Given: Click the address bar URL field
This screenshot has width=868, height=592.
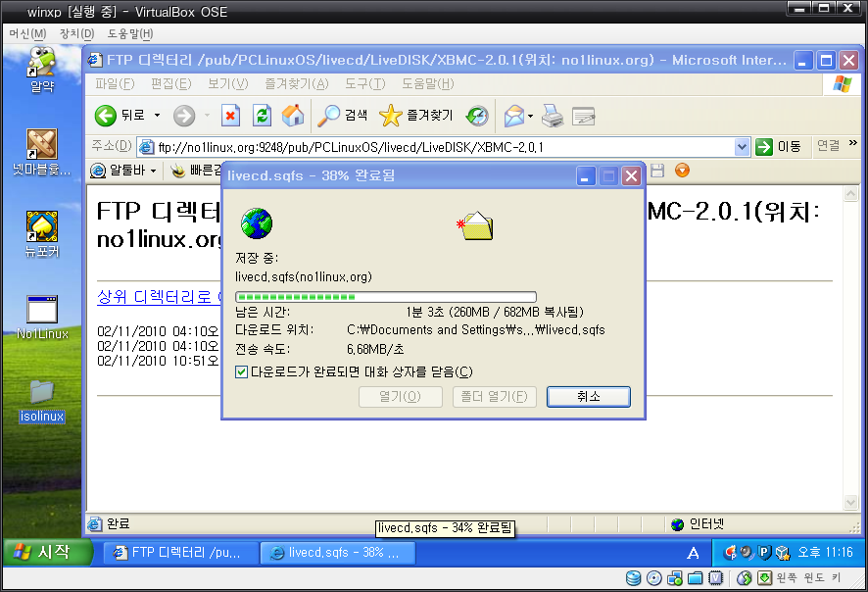Looking at the screenshot, I should [x=437, y=147].
